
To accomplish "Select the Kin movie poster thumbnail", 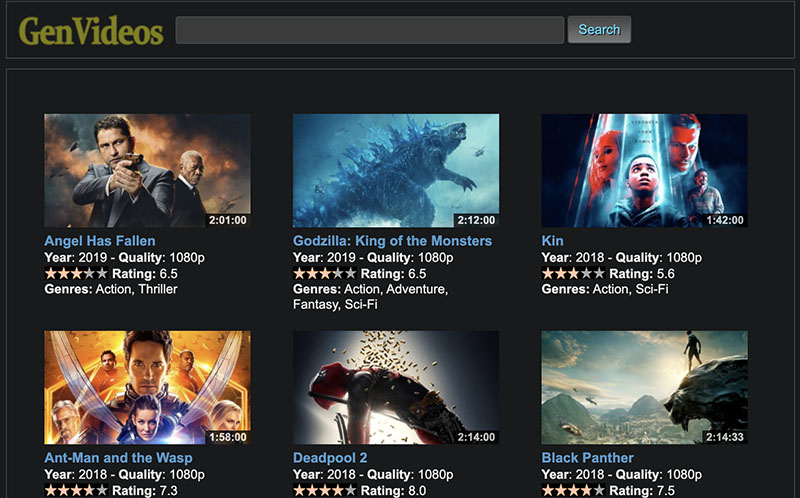I will point(644,170).
